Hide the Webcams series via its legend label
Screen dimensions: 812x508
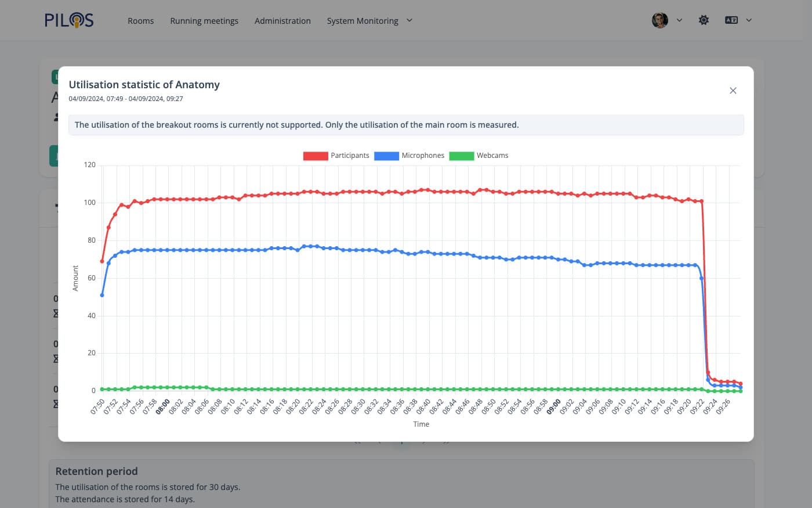[x=492, y=156]
